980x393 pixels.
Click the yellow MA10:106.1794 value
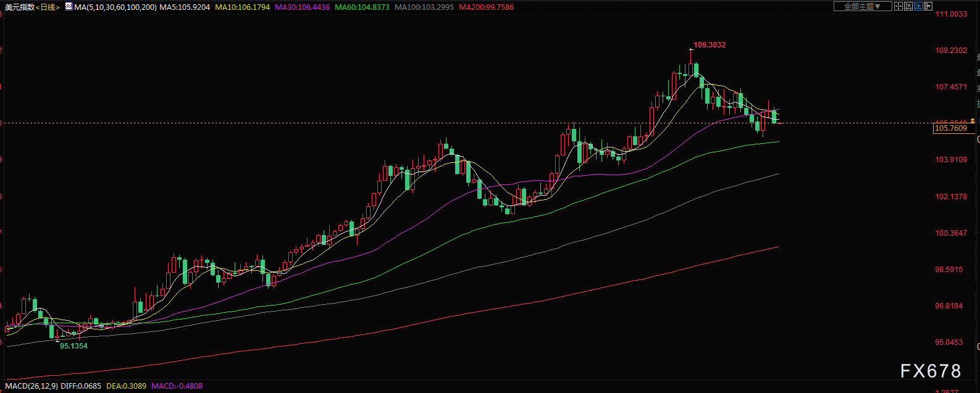pyautogui.click(x=242, y=7)
